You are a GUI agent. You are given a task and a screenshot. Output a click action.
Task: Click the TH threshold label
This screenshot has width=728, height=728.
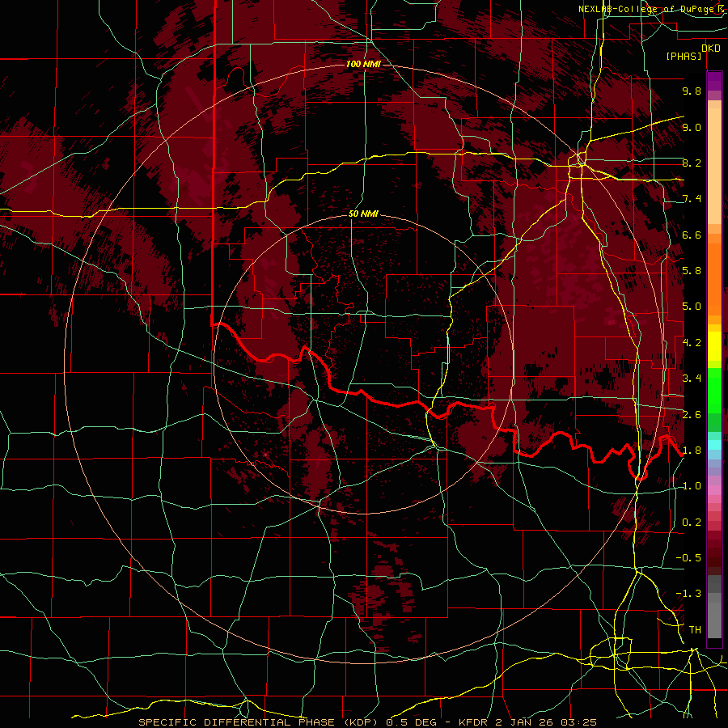695,630
